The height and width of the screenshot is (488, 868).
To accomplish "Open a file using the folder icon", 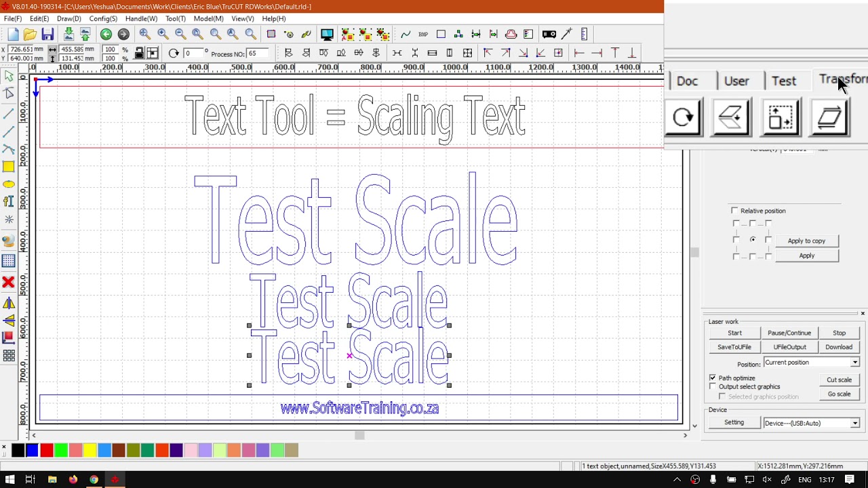I will (x=30, y=35).
